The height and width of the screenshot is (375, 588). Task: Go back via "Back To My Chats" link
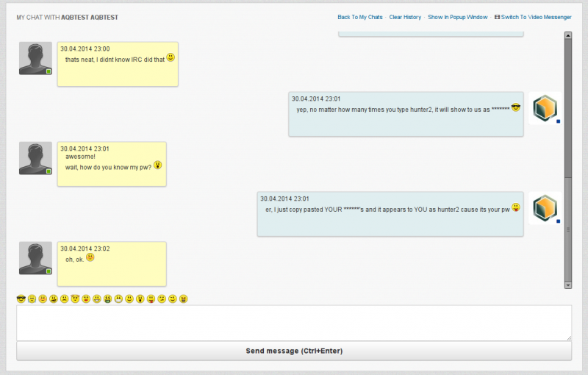click(360, 17)
